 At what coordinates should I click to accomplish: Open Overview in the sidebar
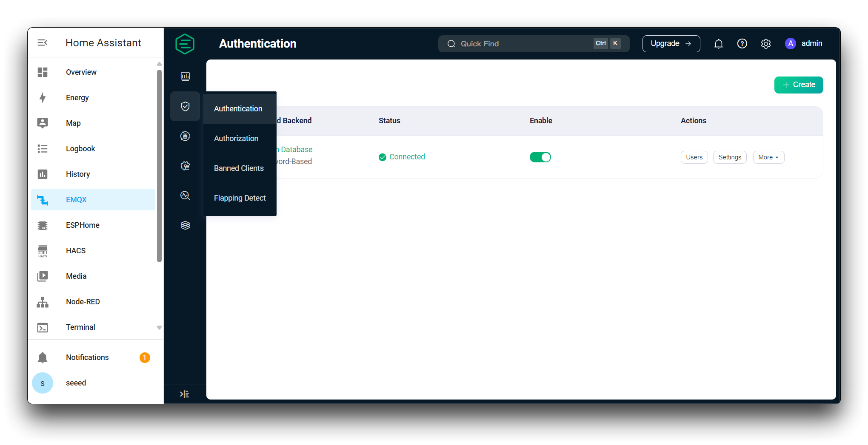point(93,72)
